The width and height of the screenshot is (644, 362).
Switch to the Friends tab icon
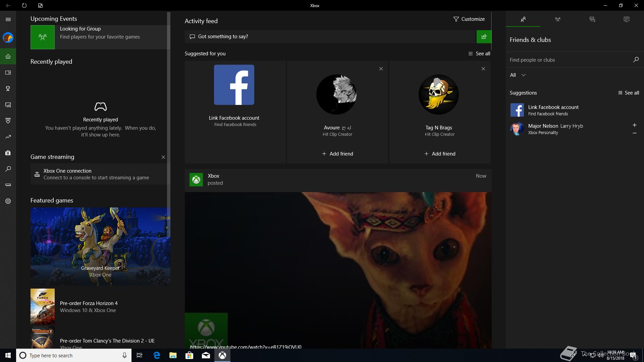tap(523, 19)
